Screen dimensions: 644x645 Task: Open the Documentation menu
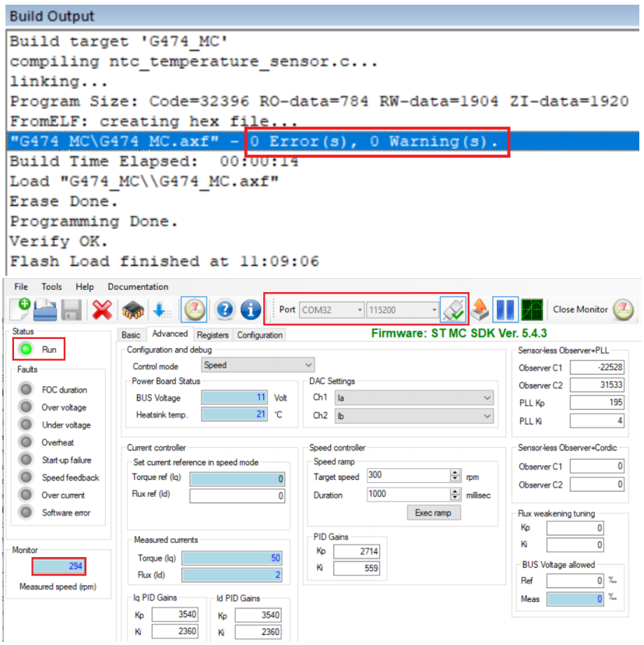coord(137,287)
